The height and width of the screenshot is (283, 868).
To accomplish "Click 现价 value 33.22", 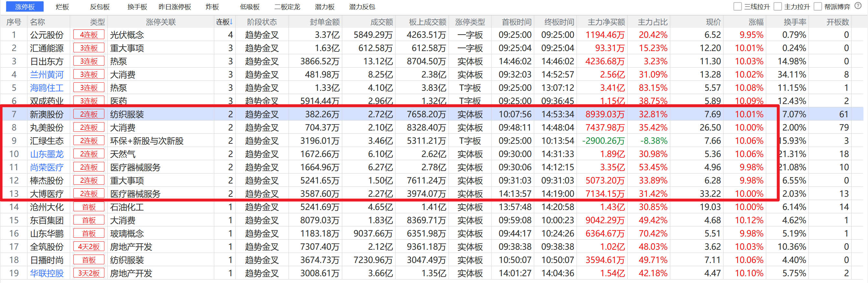I will (710, 194).
